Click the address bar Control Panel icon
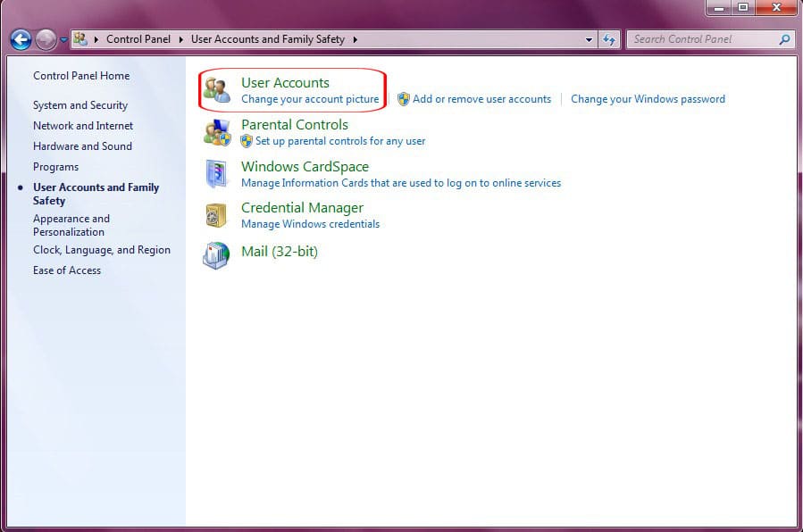This screenshot has width=803, height=532. point(80,39)
